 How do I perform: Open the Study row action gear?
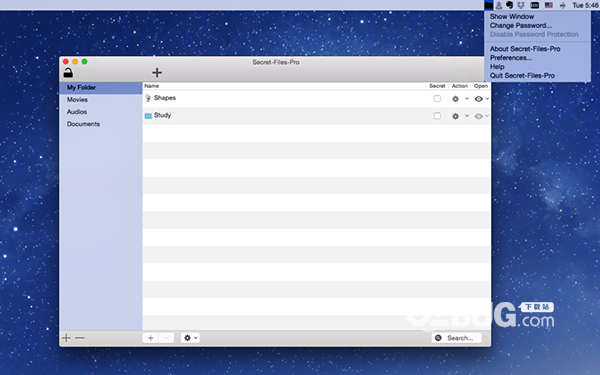[x=455, y=116]
